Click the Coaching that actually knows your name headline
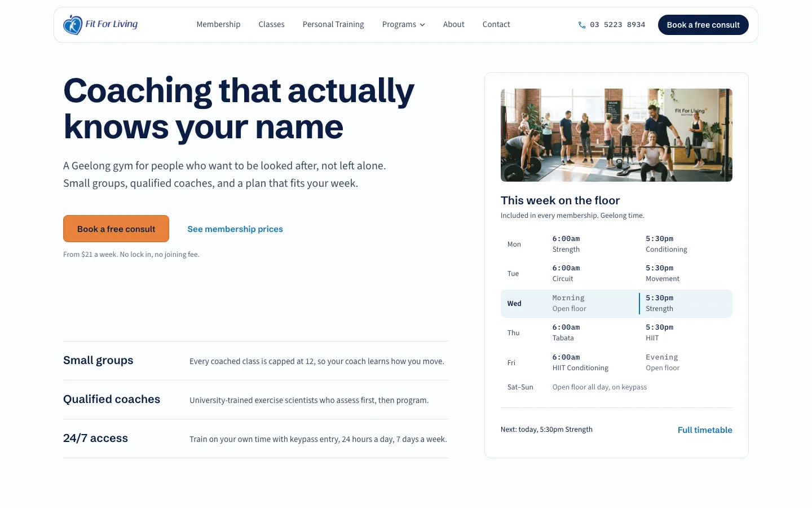The width and height of the screenshot is (812, 508). (x=239, y=109)
